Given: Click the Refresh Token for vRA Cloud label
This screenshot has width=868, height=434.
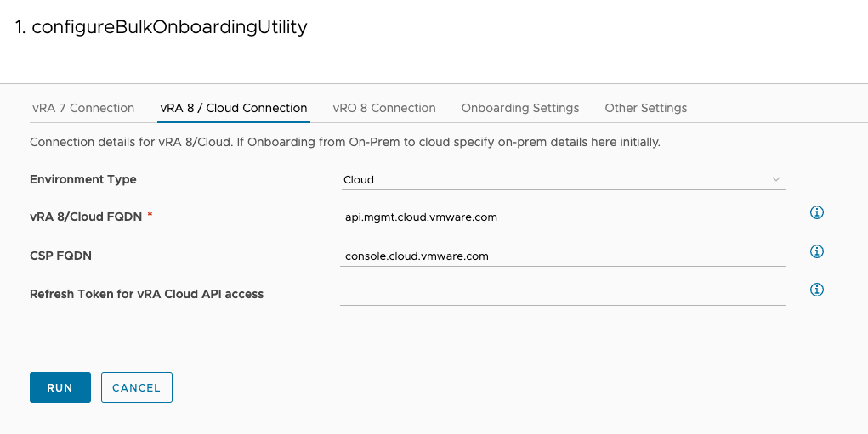Looking at the screenshot, I should point(146,294).
